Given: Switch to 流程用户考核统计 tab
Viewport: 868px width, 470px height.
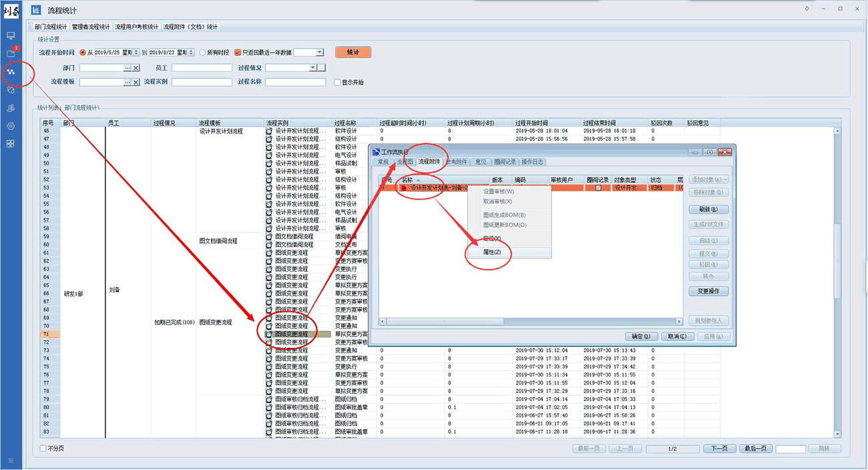Looking at the screenshot, I should click(x=137, y=27).
